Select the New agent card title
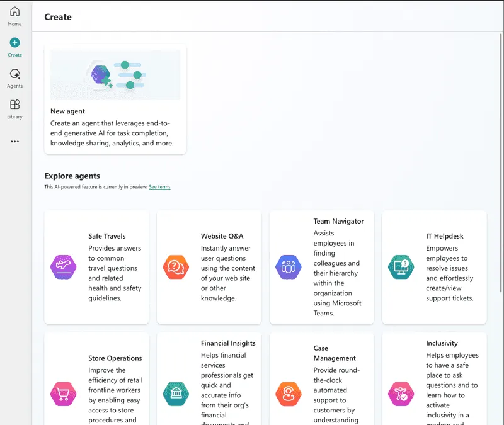 tap(67, 111)
